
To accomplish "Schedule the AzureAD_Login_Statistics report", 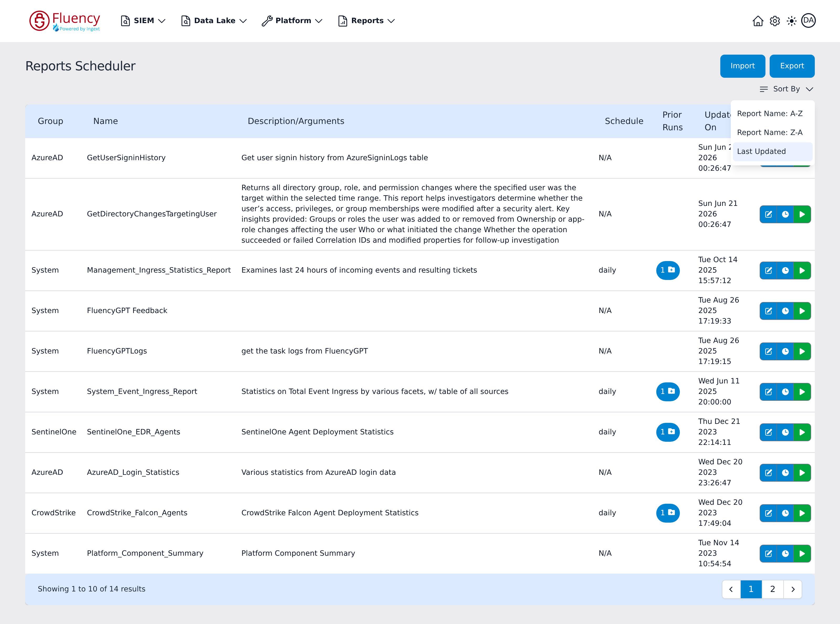I will tap(785, 472).
